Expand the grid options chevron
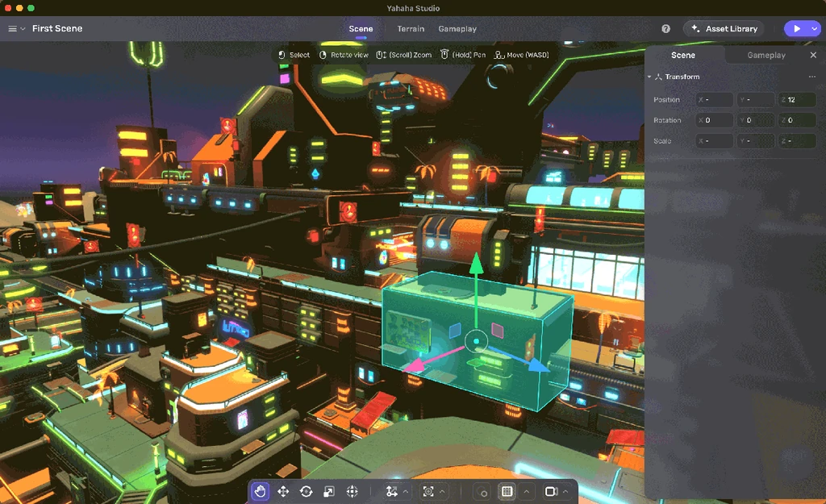The width and height of the screenshot is (826, 504). [526, 491]
